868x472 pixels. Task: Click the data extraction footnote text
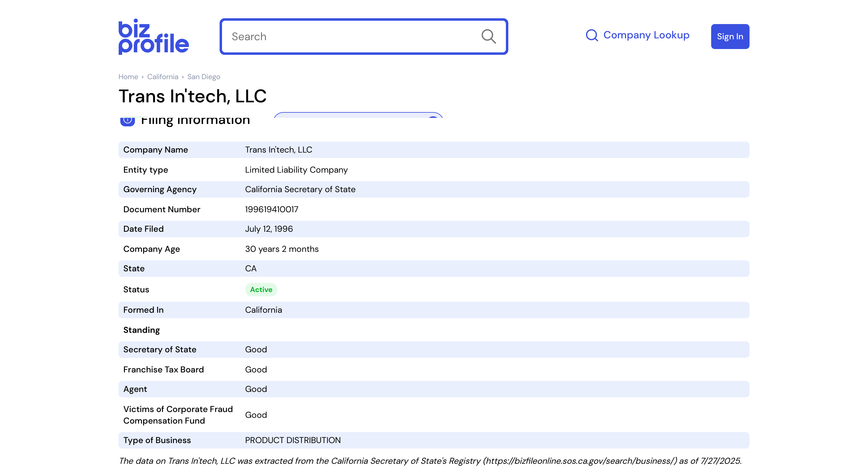coord(430,461)
